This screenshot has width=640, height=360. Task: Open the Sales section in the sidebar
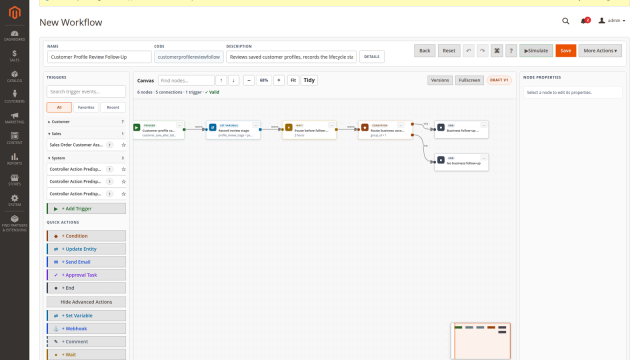pyautogui.click(x=14, y=56)
